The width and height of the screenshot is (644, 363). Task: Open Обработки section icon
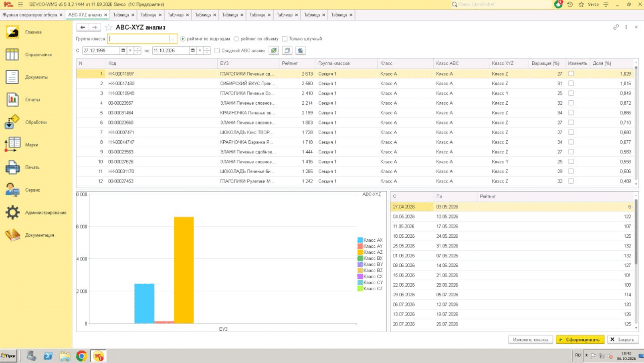[12, 122]
